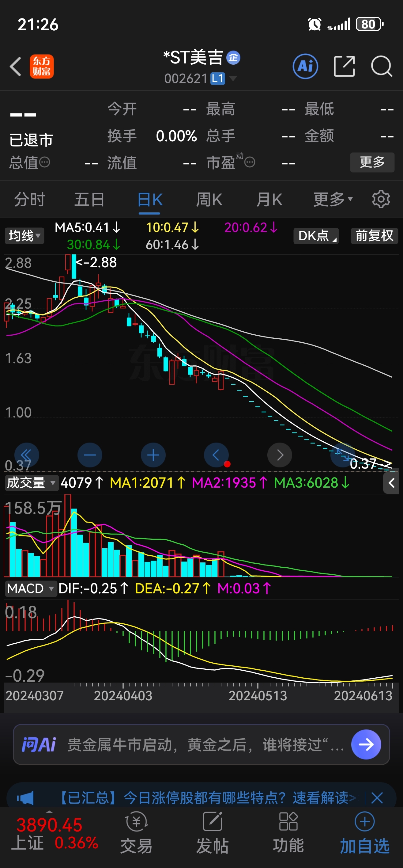Open DK点 selector
The height and width of the screenshot is (868, 403).
click(x=316, y=235)
